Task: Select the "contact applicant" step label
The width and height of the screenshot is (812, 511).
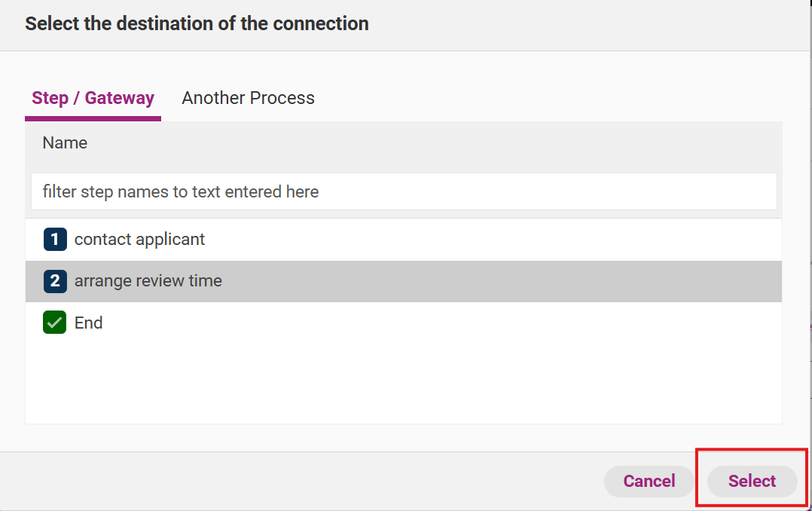Action: (x=139, y=240)
